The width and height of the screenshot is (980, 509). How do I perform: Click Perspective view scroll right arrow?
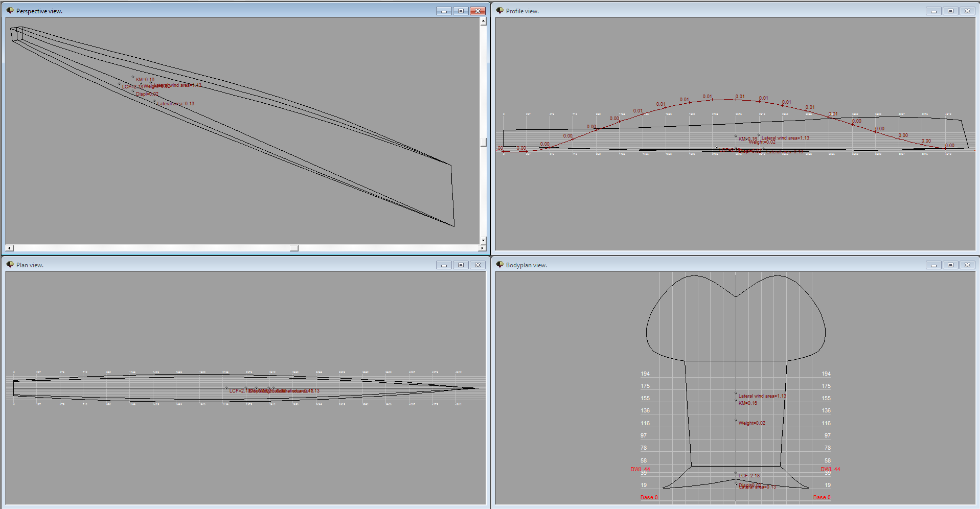482,248
